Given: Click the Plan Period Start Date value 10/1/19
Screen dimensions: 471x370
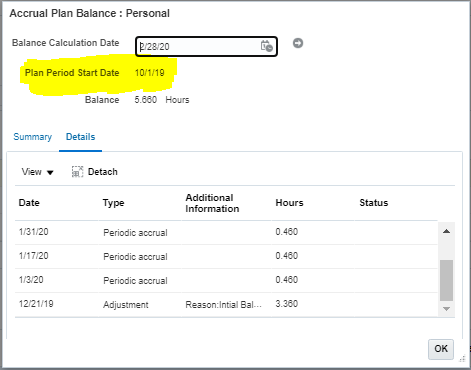Looking at the screenshot, I should tap(149, 73).
